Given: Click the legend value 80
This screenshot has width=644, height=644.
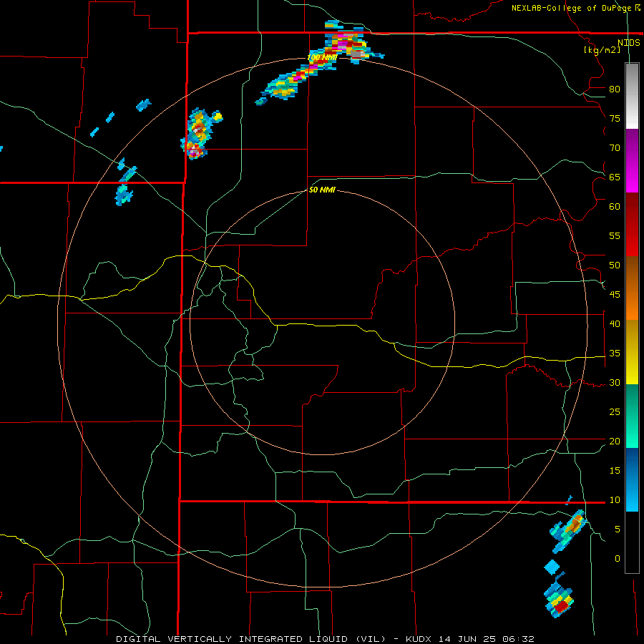Looking at the screenshot, I should [615, 89].
